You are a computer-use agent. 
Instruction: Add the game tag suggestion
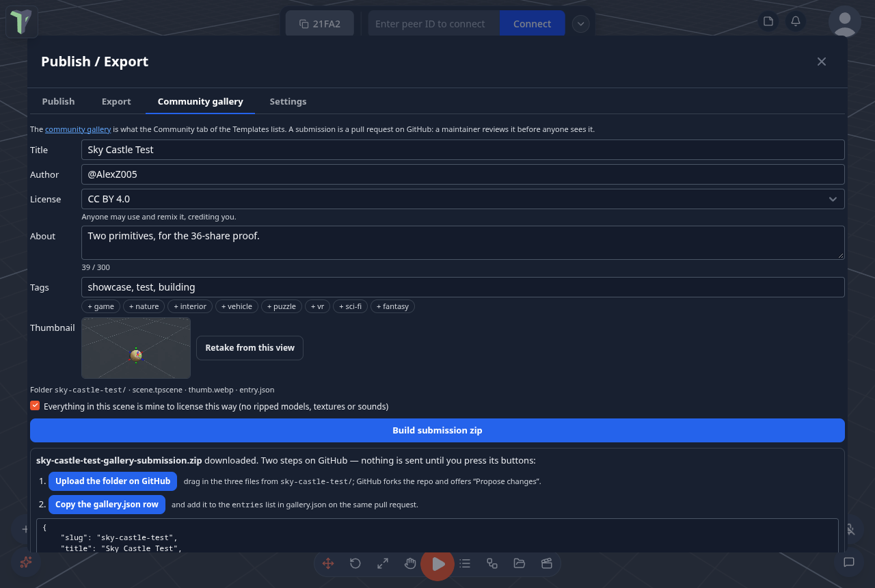pos(101,306)
